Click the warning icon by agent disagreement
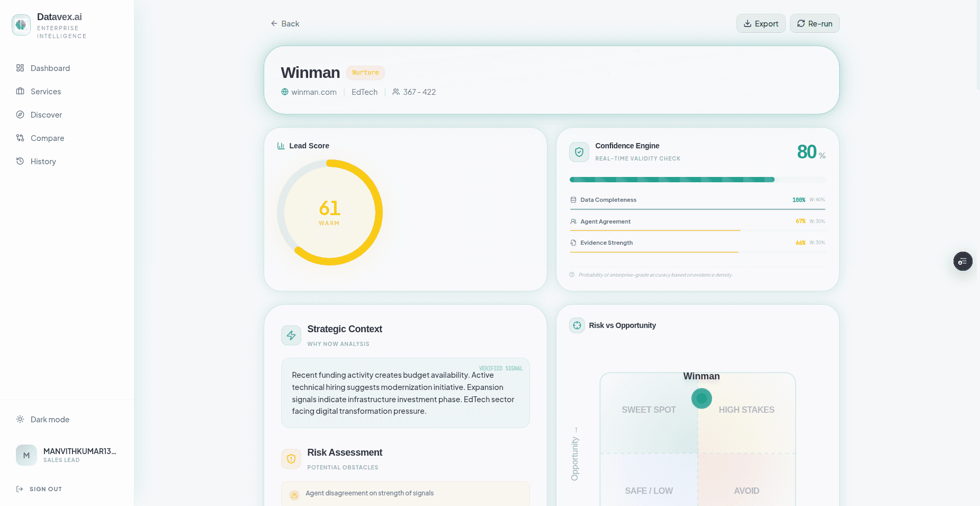This screenshot has height=506, width=980. (294, 495)
